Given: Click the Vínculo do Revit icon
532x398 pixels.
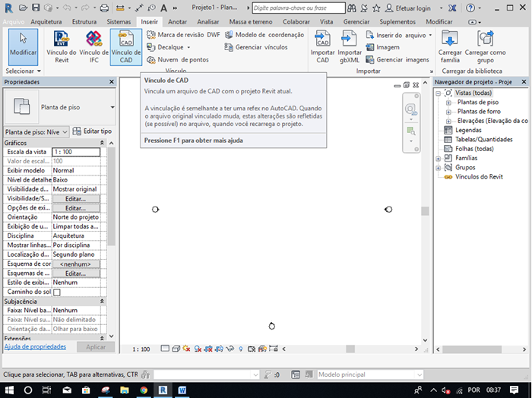Looking at the screenshot, I should pos(62,47).
